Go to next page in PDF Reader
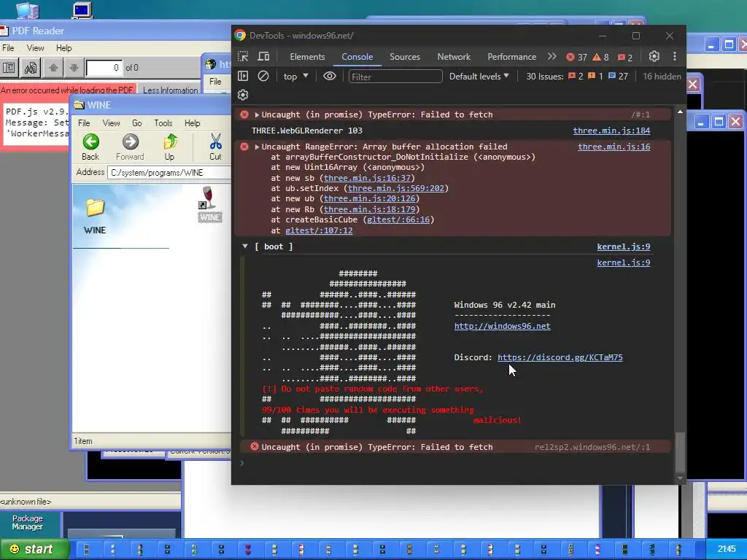 (74, 68)
